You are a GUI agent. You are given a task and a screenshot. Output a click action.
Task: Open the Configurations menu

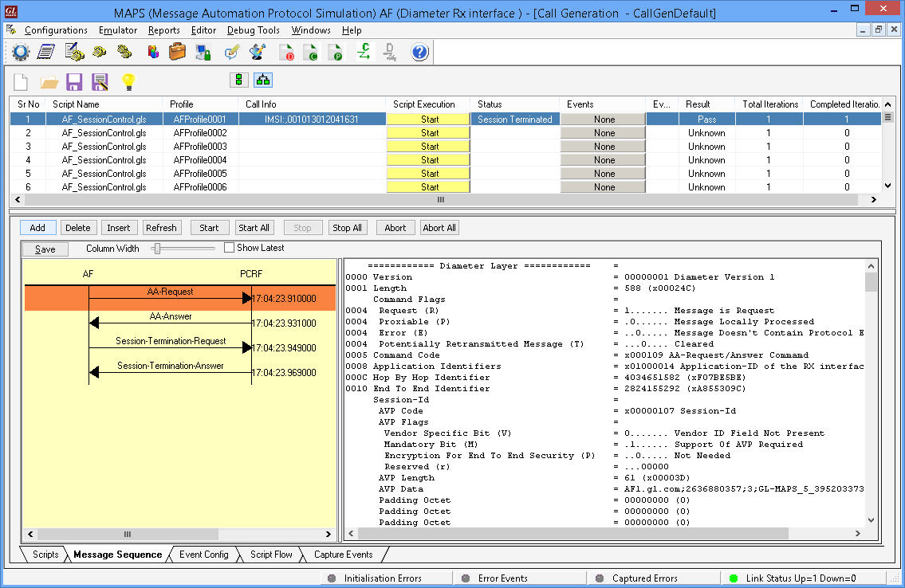click(x=56, y=30)
